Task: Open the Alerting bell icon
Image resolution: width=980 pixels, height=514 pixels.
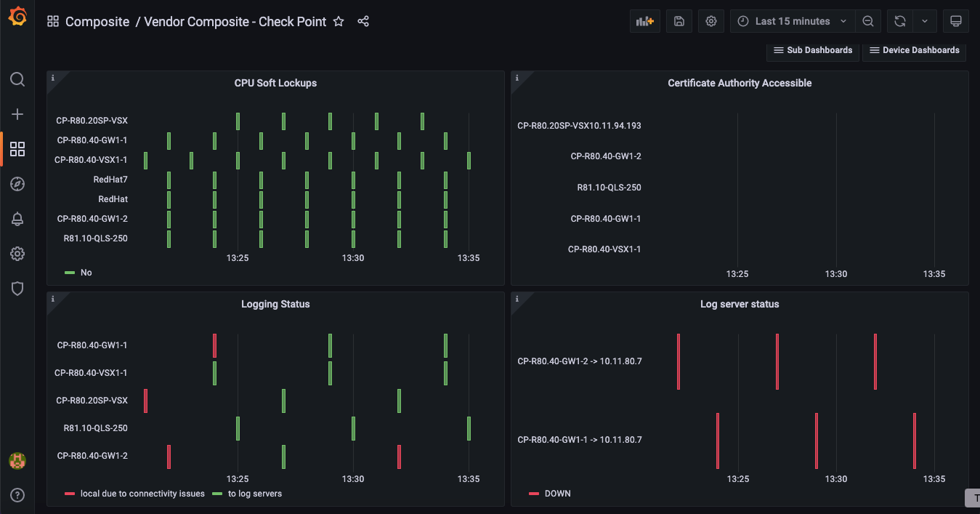Action: point(17,219)
